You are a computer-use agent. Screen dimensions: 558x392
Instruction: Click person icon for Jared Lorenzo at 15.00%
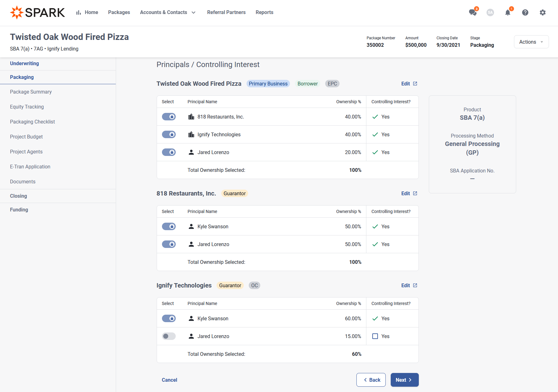pyautogui.click(x=191, y=336)
